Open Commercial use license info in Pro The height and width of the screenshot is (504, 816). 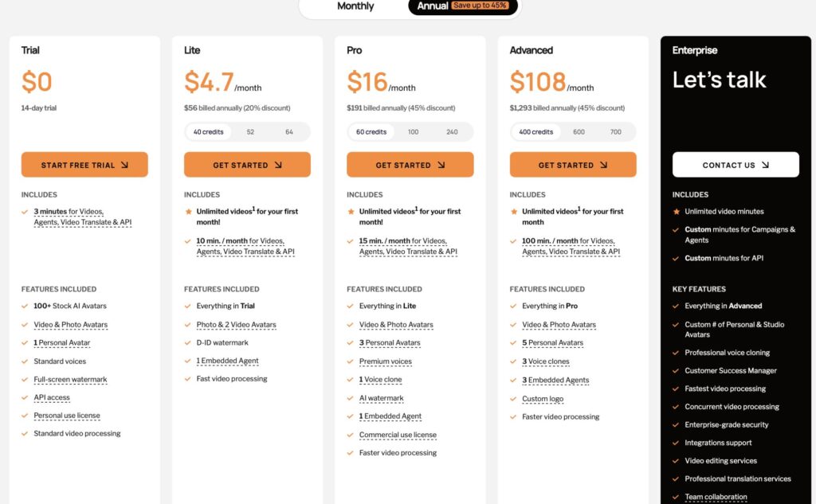[398, 435]
